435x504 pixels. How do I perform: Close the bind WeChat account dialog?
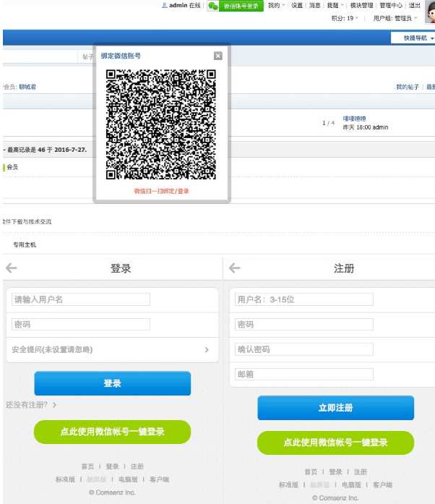pos(217,56)
